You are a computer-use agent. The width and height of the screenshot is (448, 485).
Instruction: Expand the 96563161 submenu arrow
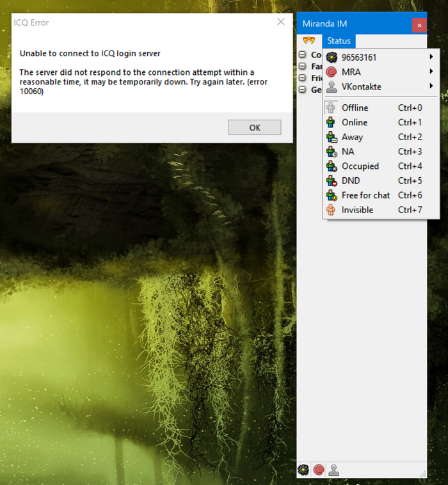[x=431, y=57]
